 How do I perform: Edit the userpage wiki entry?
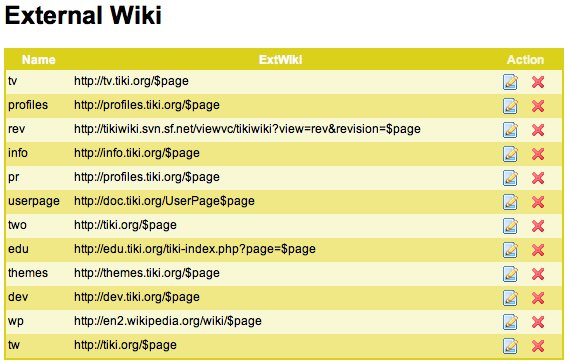click(x=510, y=202)
